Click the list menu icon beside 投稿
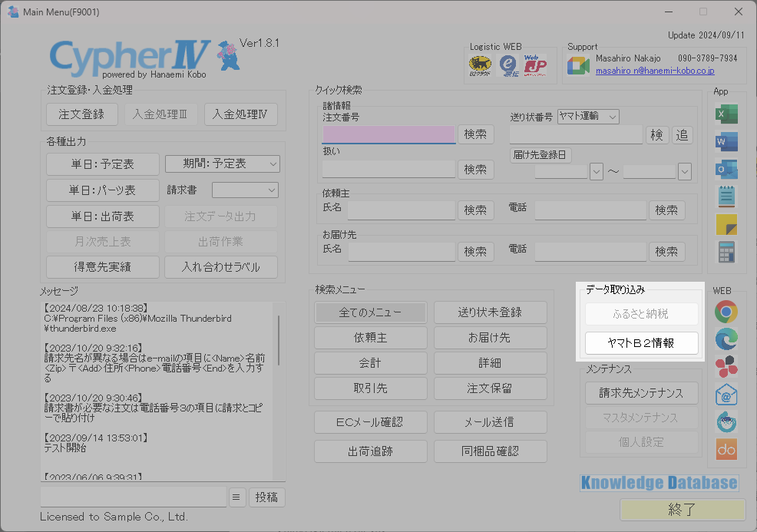 click(x=236, y=497)
